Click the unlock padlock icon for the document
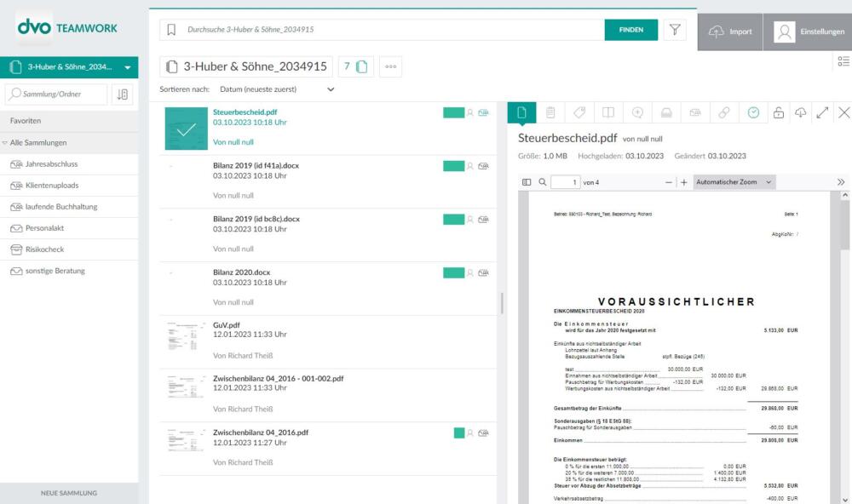This screenshot has width=852, height=504. [779, 112]
